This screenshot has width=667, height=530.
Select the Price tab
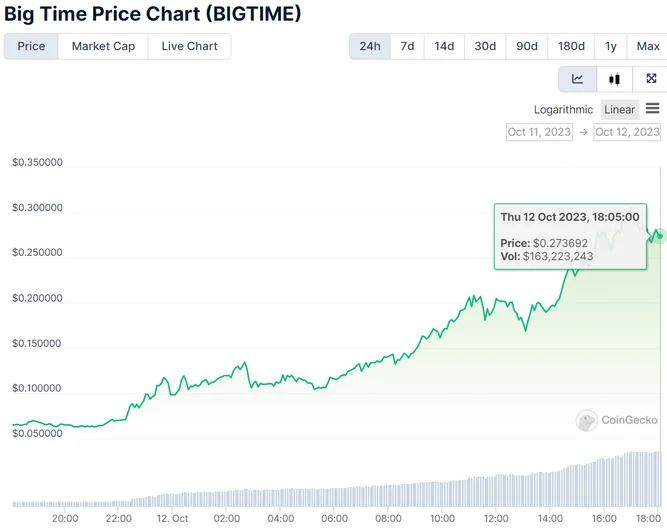pos(31,46)
